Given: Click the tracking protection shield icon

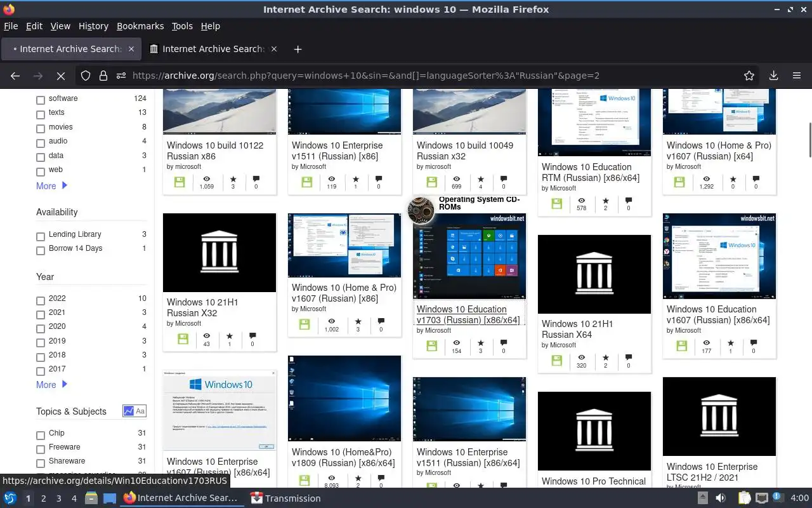Looking at the screenshot, I should point(86,76).
